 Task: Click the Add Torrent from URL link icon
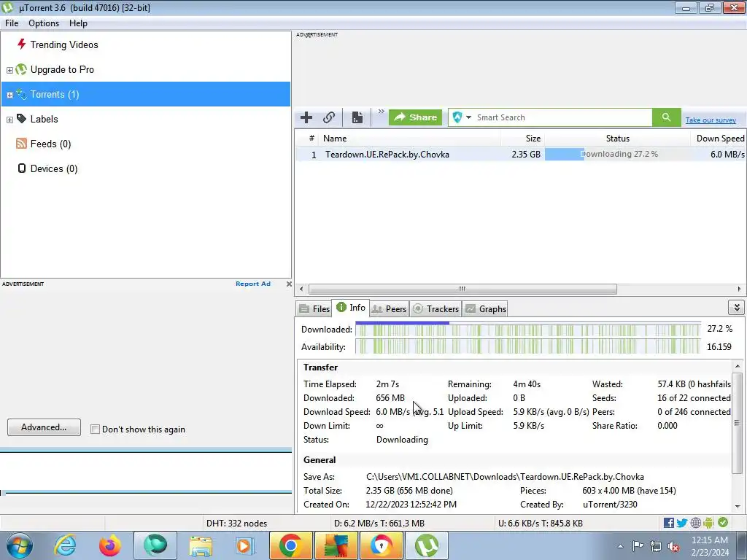click(x=329, y=117)
